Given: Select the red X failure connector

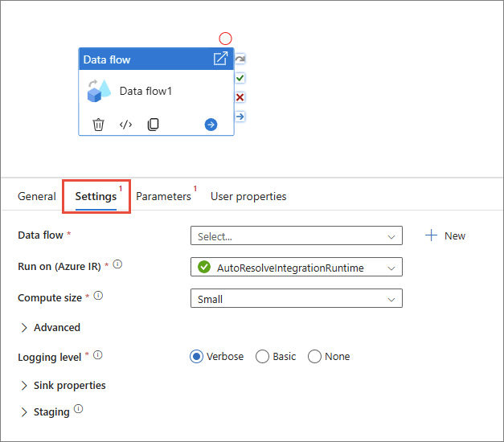Looking at the screenshot, I should 240,97.
